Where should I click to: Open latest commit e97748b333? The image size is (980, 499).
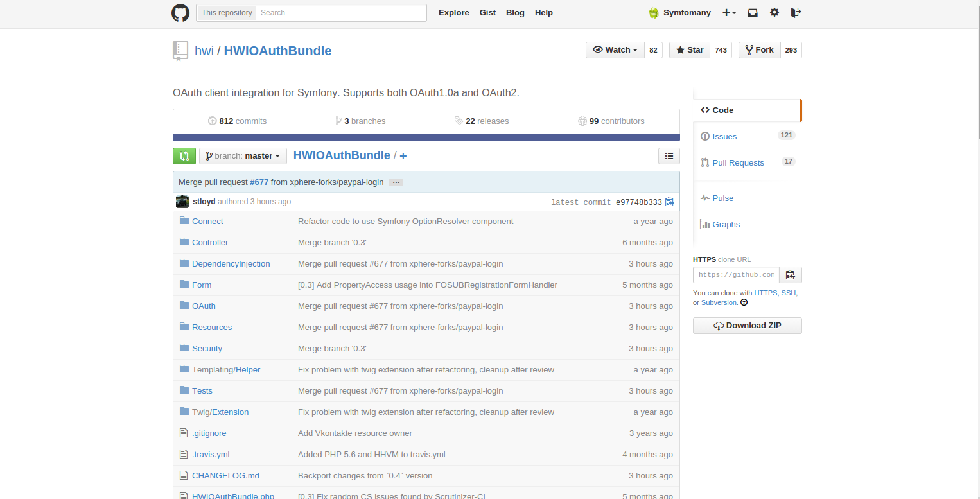(638, 202)
